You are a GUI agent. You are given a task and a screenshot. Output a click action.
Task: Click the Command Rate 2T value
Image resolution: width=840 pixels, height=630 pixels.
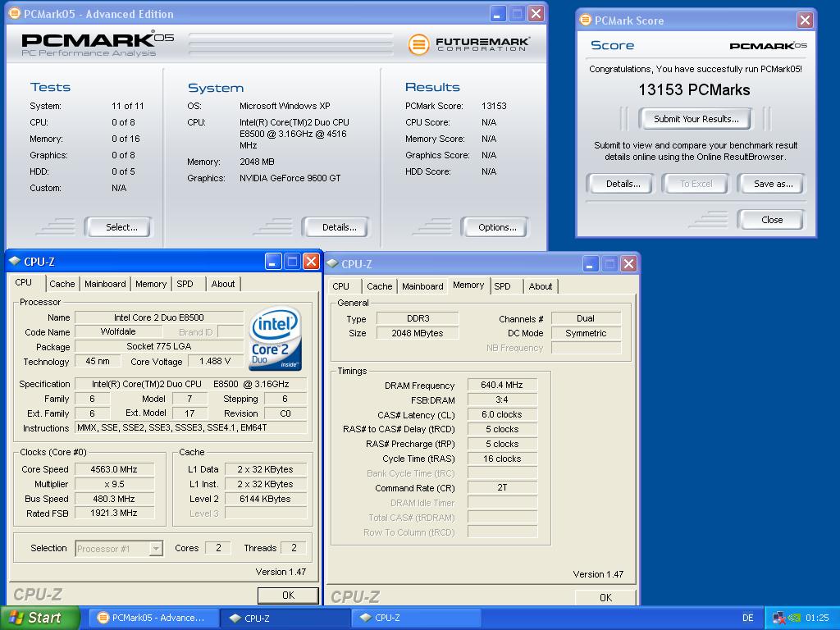point(502,487)
